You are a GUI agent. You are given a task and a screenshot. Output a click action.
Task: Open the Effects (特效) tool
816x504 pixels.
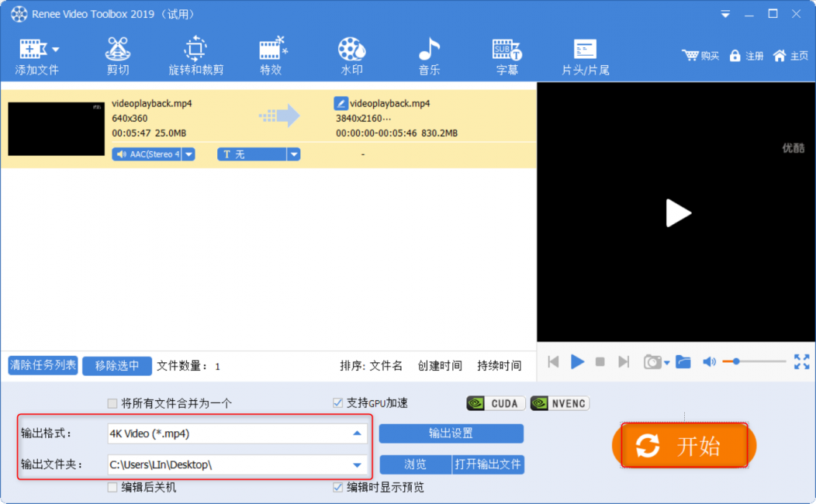tap(271, 56)
